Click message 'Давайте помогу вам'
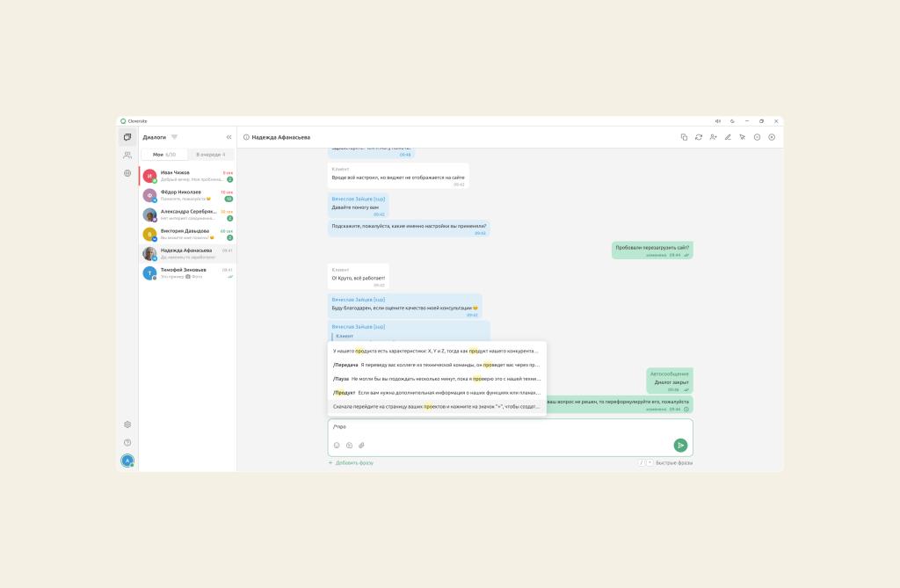 pyautogui.click(x=359, y=205)
